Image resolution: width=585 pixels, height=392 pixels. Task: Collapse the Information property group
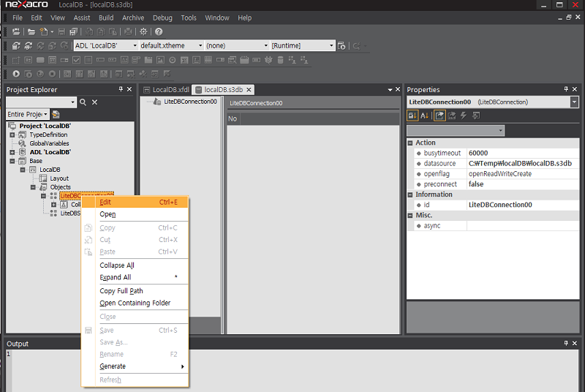(x=410, y=195)
